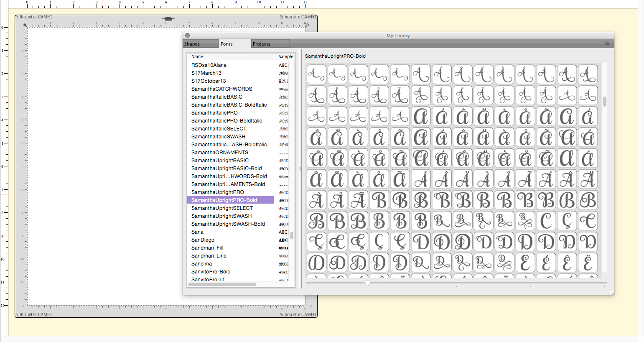The height and width of the screenshot is (342, 644).
Task: Switch to the Fonts tab
Action: click(x=235, y=44)
